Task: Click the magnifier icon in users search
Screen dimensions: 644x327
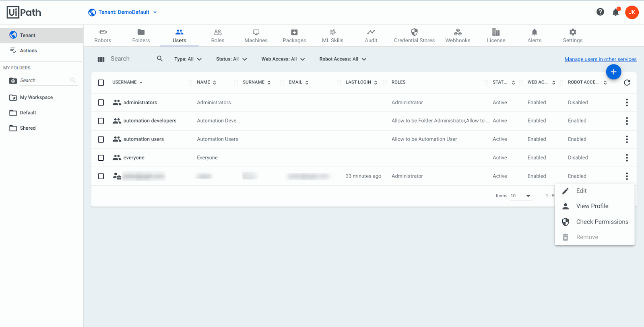Action: pyautogui.click(x=160, y=59)
